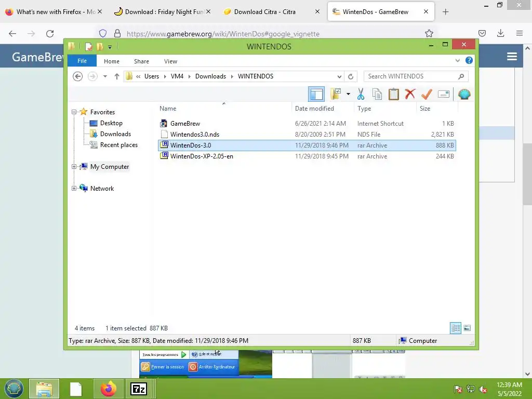Click the orange checkmark Properties icon
Screen dimensions: 532x399
(x=427, y=95)
